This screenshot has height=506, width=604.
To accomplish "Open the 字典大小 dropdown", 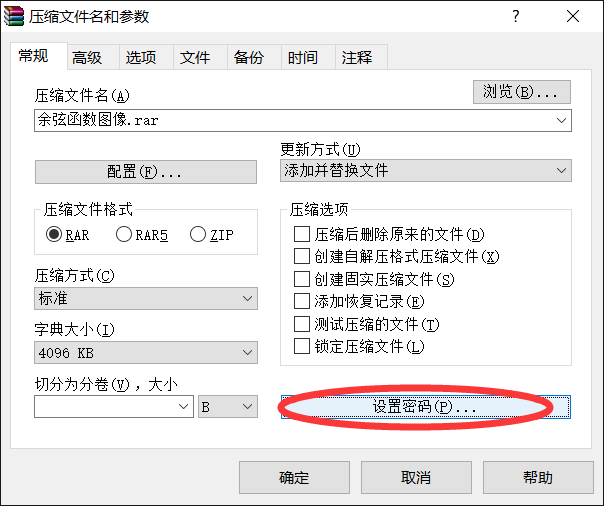I will [145, 352].
